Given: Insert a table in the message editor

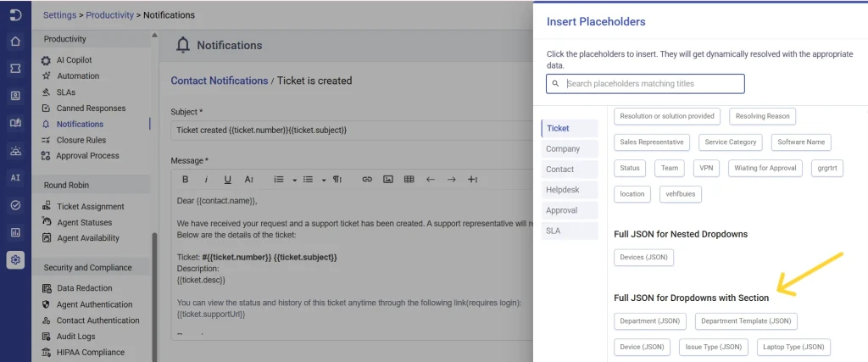Looking at the screenshot, I should tap(409, 180).
